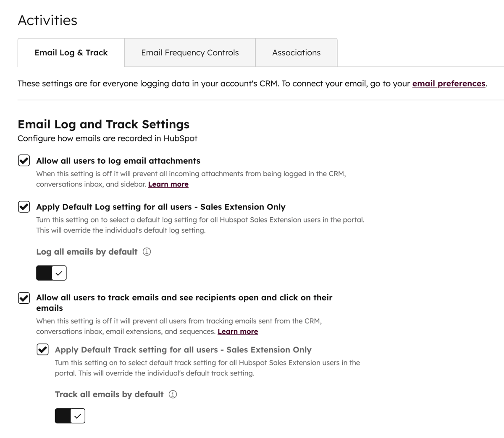
Task: View info for Log all emails by default setting
Action: point(146,252)
